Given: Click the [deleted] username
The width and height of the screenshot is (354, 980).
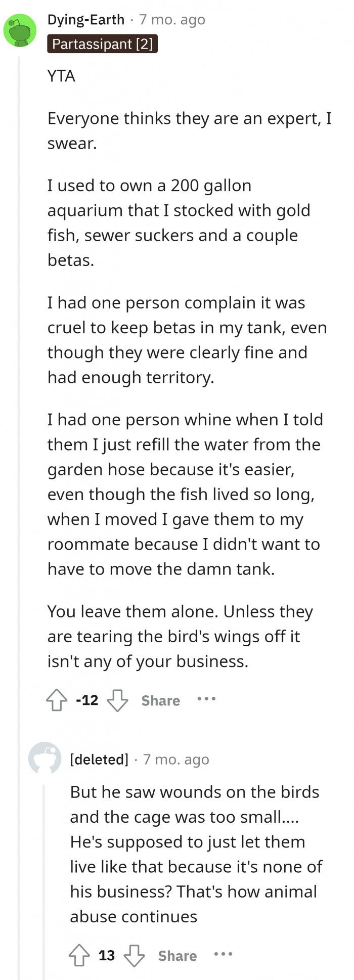Looking at the screenshot, I should tap(99, 760).
